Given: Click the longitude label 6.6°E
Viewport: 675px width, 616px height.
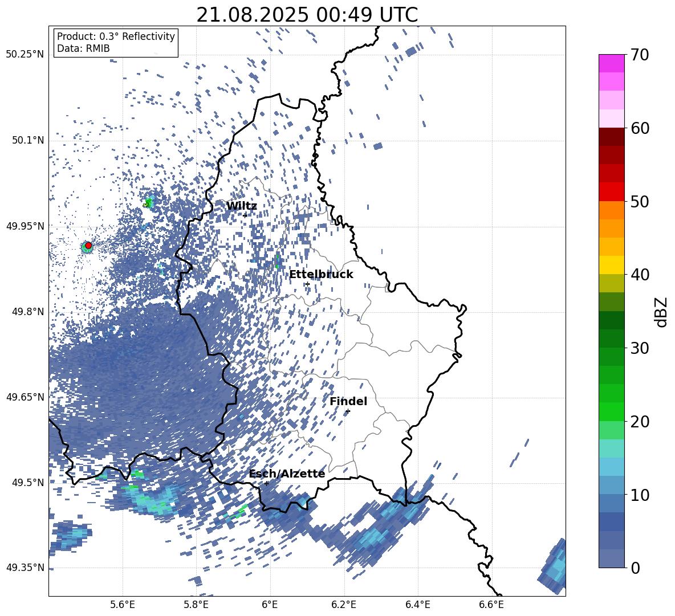Looking at the screenshot, I should [491, 605].
